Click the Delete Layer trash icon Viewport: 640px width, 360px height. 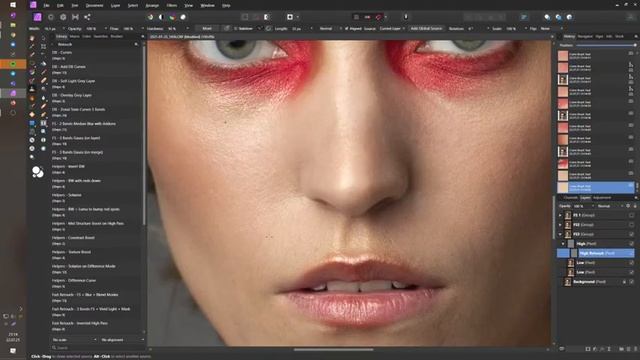click(x=635, y=349)
